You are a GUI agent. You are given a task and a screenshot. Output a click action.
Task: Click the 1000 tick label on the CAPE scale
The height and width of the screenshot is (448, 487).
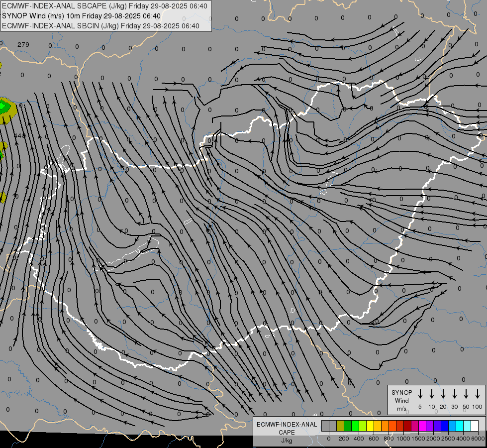(403, 439)
